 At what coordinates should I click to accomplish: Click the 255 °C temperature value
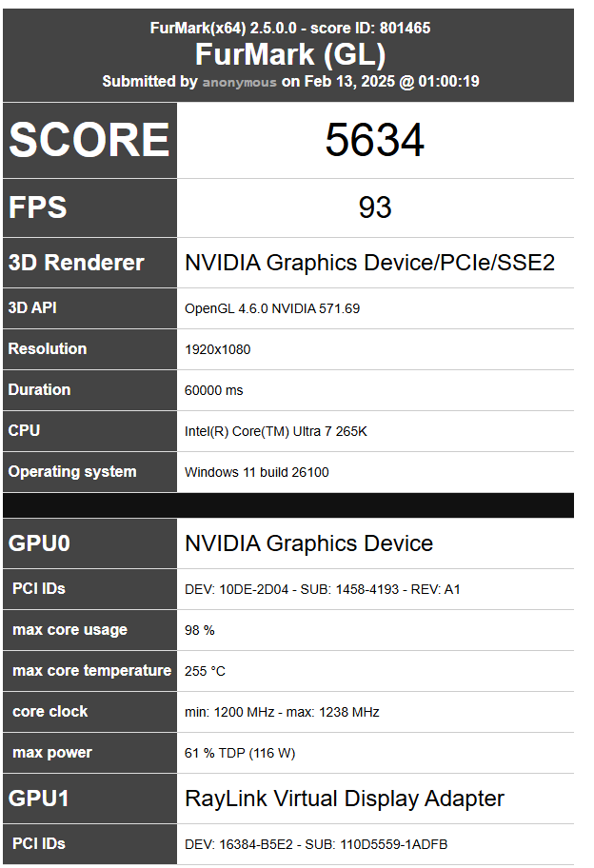(205, 671)
